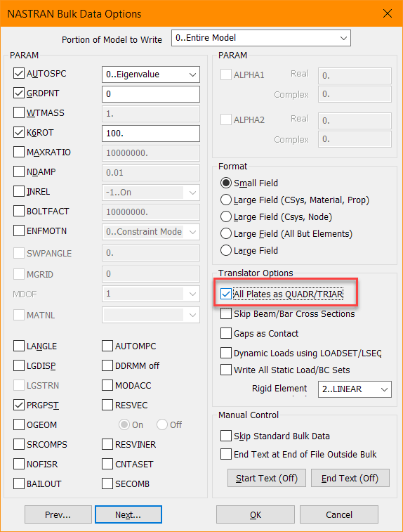The height and width of the screenshot is (532, 403).
Task: Select the Small Field format radio button
Action: pos(226,183)
